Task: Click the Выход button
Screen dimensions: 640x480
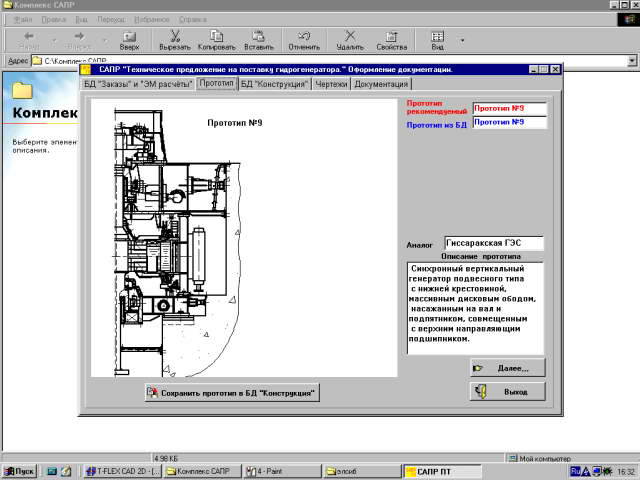Action: click(x=507, y=391)
